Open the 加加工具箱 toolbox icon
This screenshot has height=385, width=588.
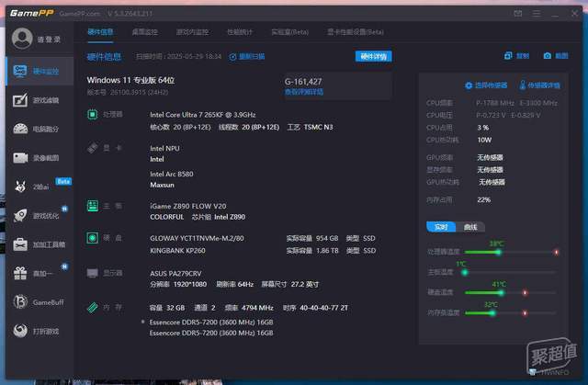coord(20,244)
